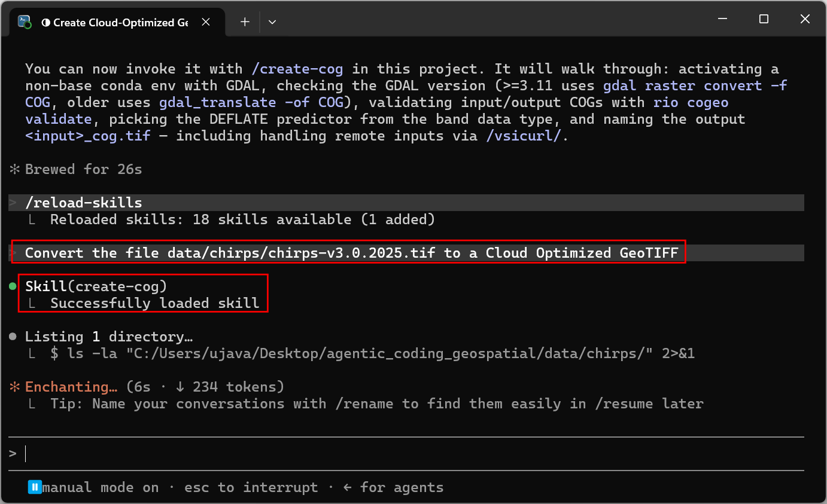Click the gray bullet beside Listing 1 directory
The image size is (827, 504).
[x=13, y=337]
